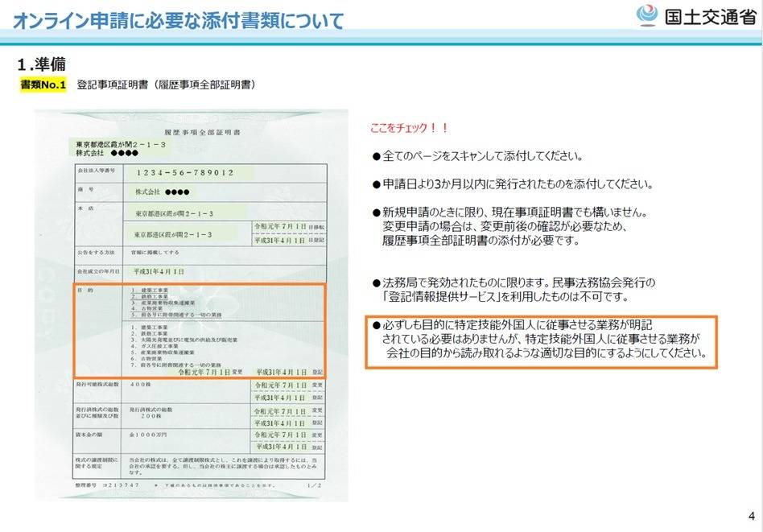Click the 登記事項証明書（履歴事項全部証明書） document name
Screen dimensions: 763x532
coord(167,84)
